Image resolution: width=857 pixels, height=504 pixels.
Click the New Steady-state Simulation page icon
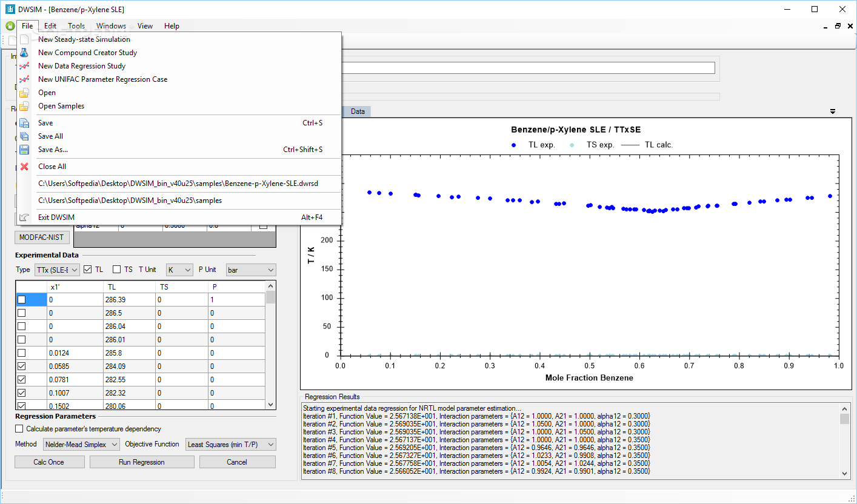24,39
